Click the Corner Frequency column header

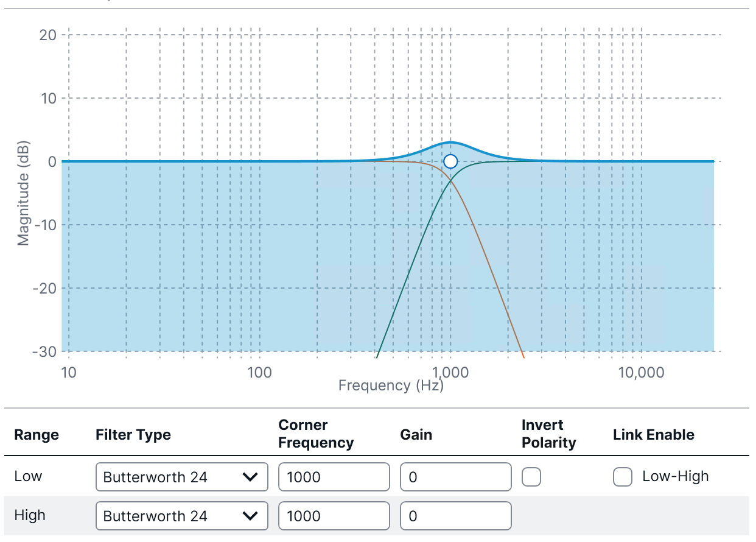point(315,434)
